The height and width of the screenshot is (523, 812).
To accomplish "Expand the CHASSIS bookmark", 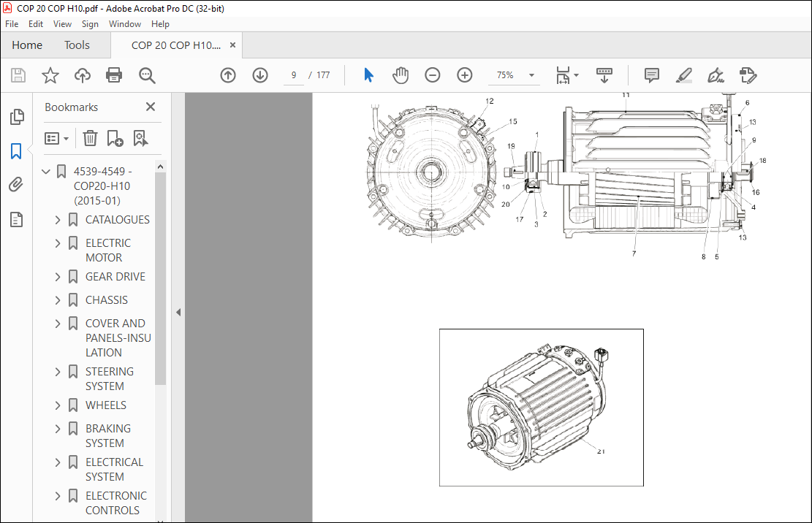I will click(x=58, y=300).
